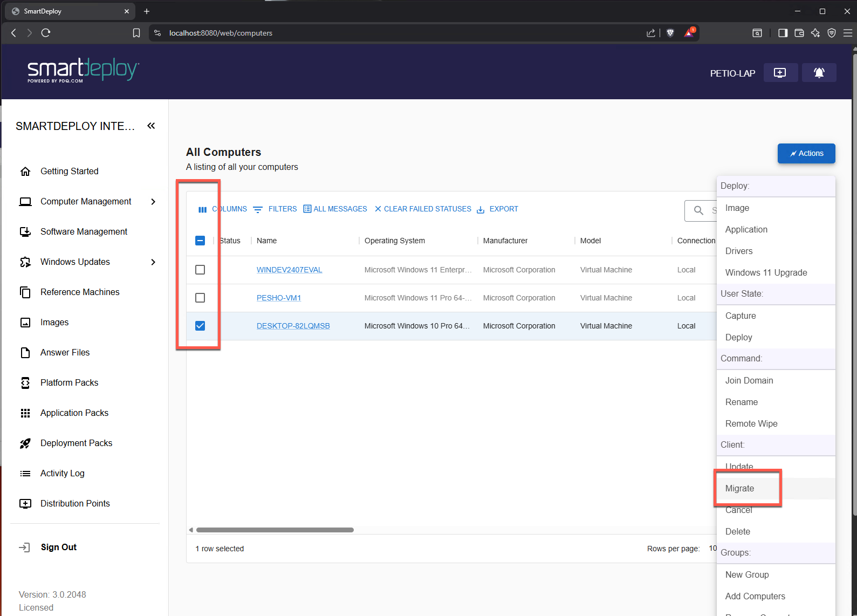The height and width of the screenshot is (616, 857).
Task: Toggle the Actions dropdown button
Action: (806, 153)
